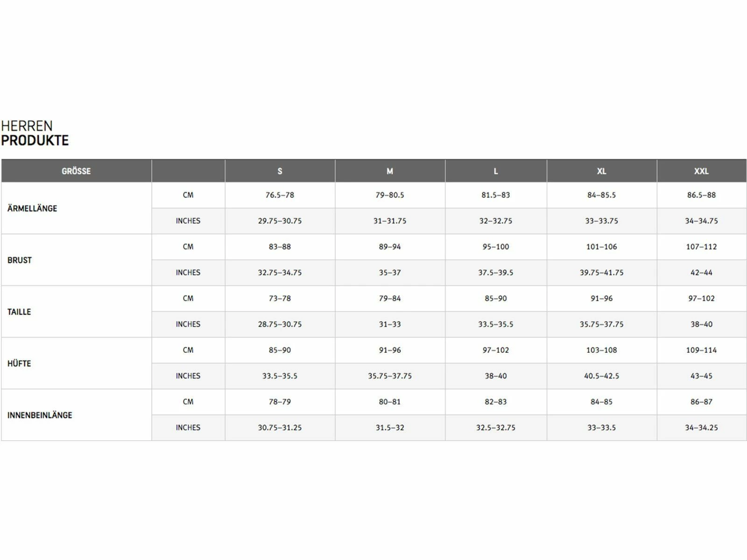
Task: Select the M size column header
Action: pyautogui.click(x=390, y=171)
